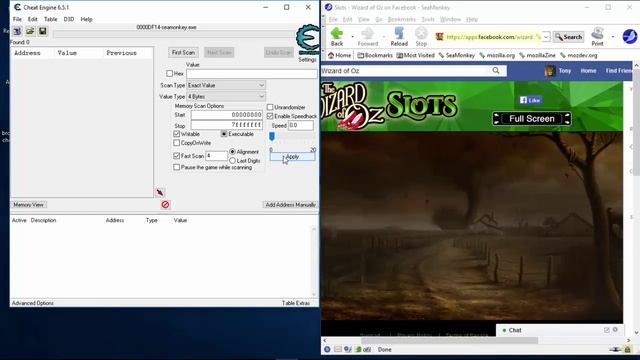This screenshot has height=360, width=640.
Task: Open the Value Type dropdown
Action: pos(226,97)
